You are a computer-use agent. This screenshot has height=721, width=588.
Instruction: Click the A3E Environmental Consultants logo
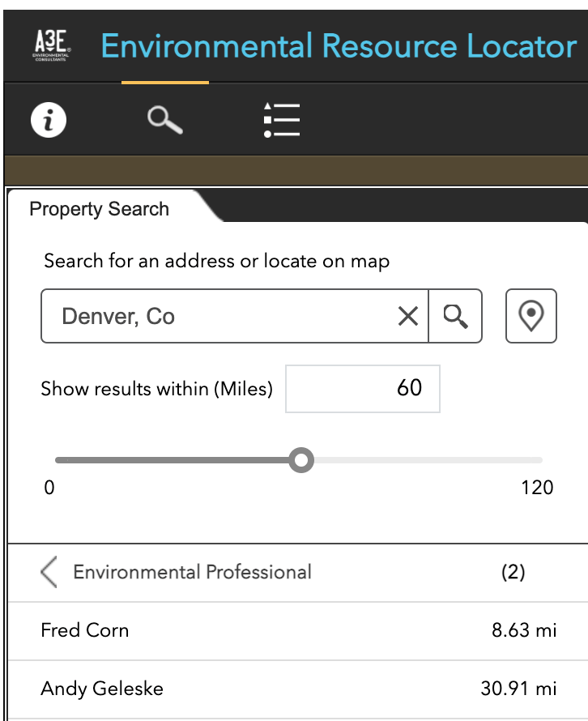point(52,45)
